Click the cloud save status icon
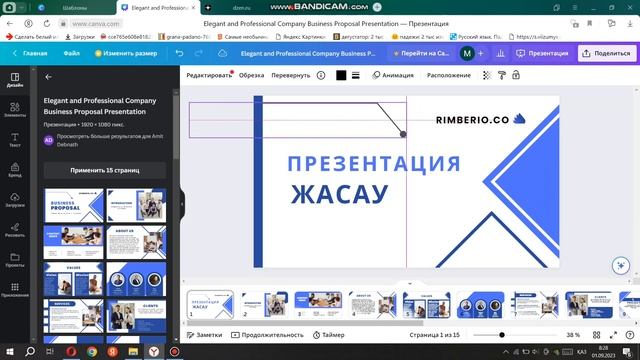The height and width of the screenshot is (360, 640). tap(222, 53)
